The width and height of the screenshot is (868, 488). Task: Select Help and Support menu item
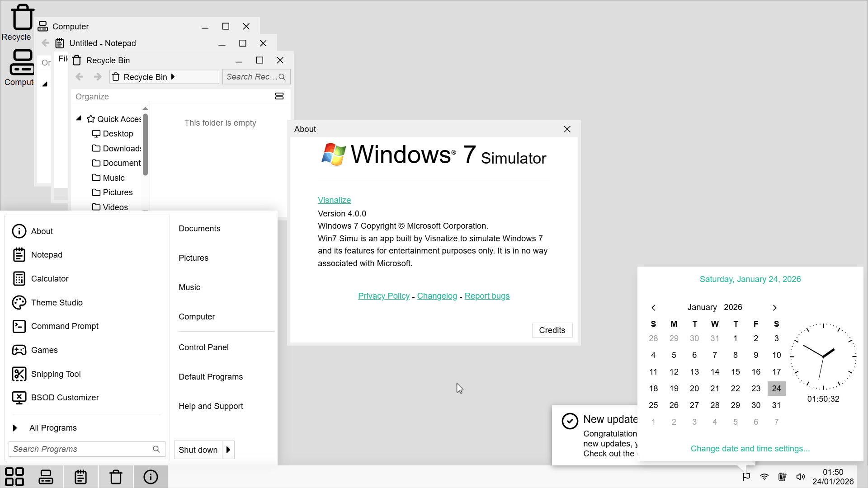[x=211, y=406]
